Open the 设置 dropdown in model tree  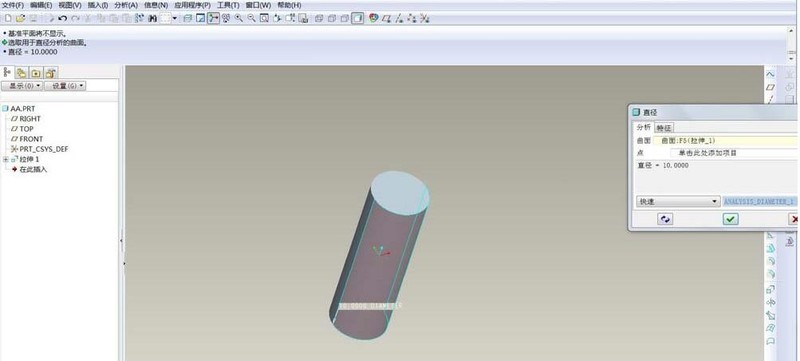(65, 86)
